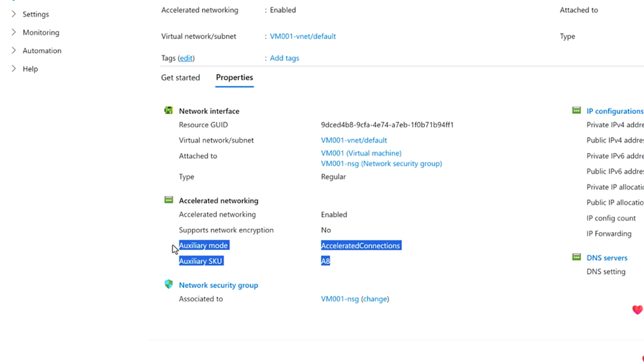Image resolution: width=644 pixels, height=362 pixels.
Task: Click the DNS servers section icon
Action: (x=576, y=257)
